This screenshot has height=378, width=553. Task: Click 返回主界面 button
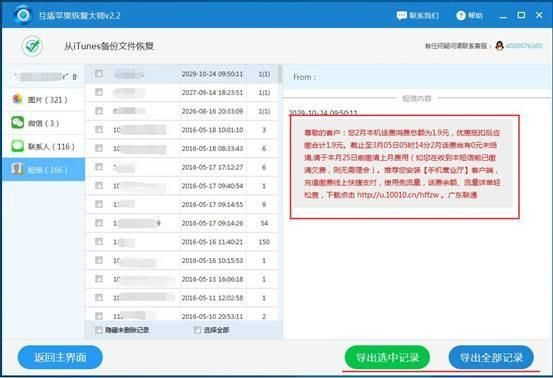60,357
